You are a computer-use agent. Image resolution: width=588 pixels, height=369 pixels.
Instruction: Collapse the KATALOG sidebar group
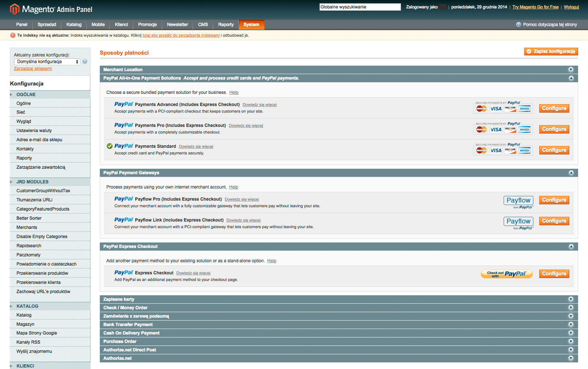pyautogui.click(x=50, y=306)
